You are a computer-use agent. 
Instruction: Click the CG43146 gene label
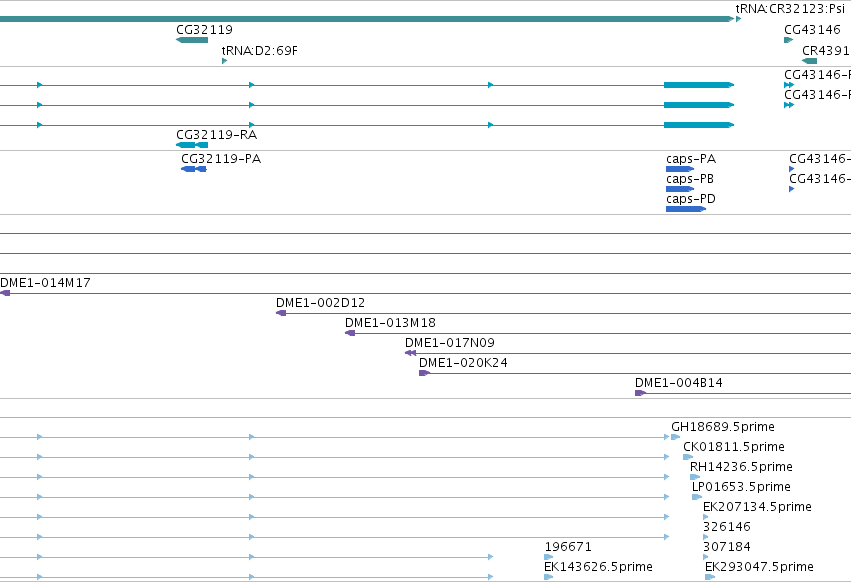tap(812, 30)
